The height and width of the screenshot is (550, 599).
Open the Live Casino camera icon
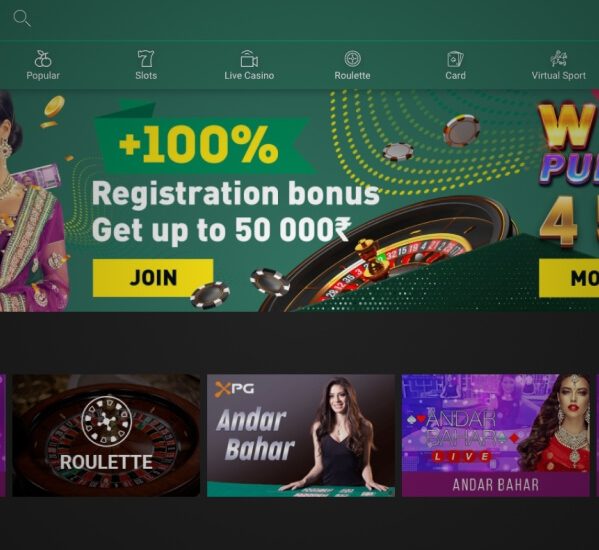pyautogui.click(x=249, y=58)
